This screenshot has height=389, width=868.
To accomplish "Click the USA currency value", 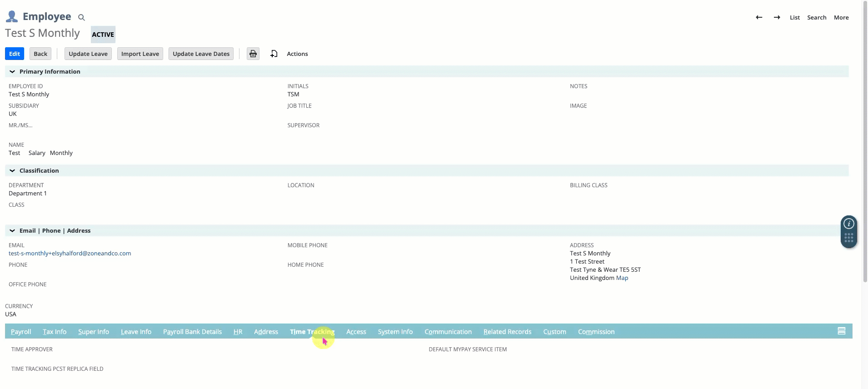I will pos(10,314).
